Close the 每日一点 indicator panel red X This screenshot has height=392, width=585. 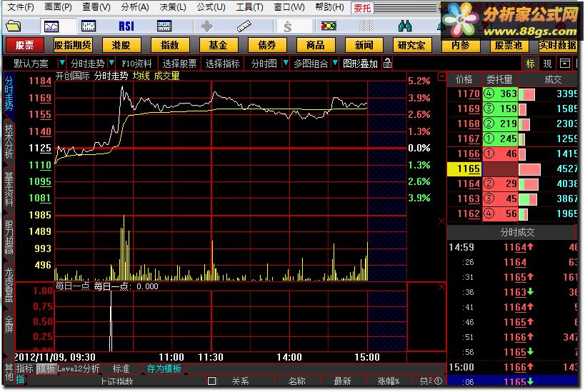point(441,287)
